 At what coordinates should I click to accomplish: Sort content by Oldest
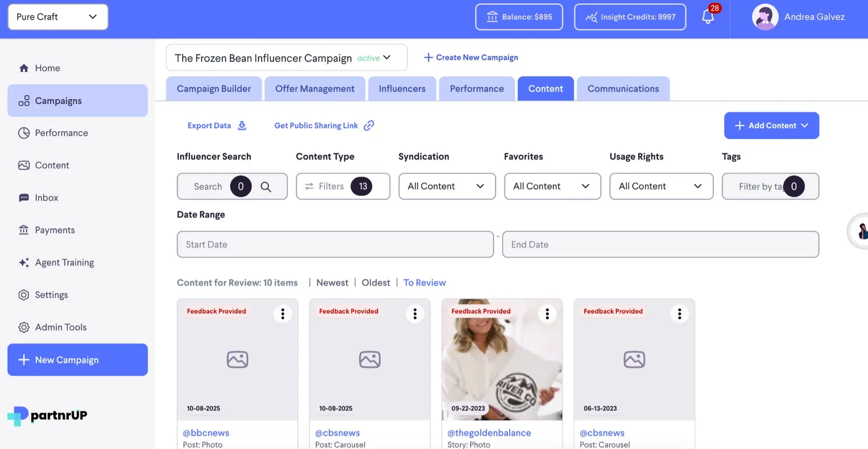coord(376,283)
